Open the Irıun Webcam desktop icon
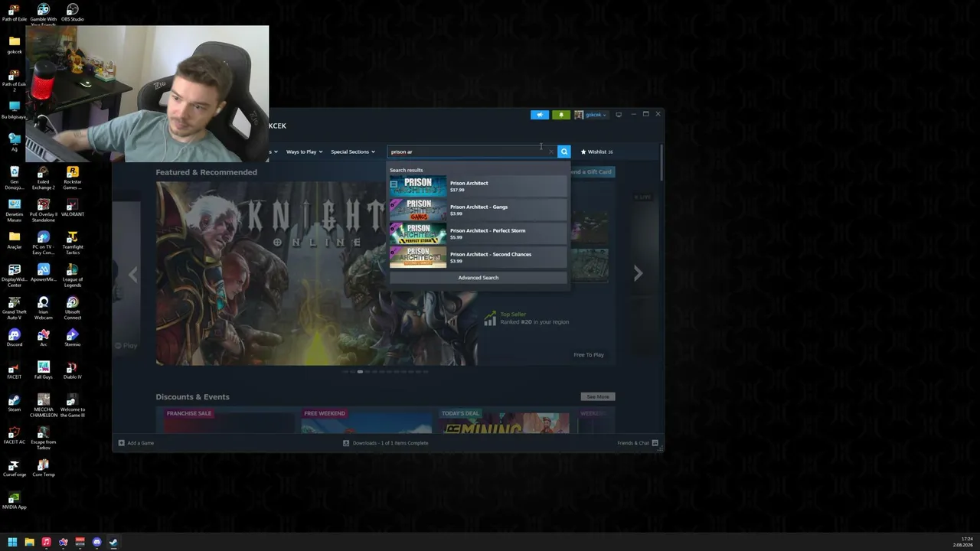The height and width of the screenshot is (551, 980). (x=44, y=308)
